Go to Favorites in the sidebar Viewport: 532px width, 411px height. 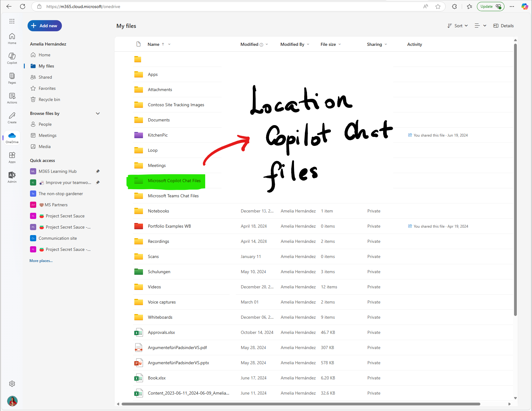[x=46, y=88]
